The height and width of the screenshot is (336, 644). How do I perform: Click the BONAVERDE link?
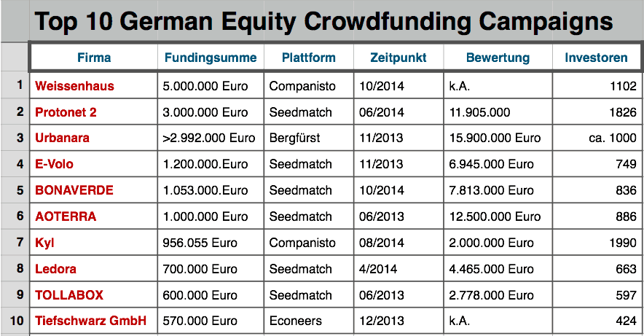pyautogui.click(x=74, y=190)
